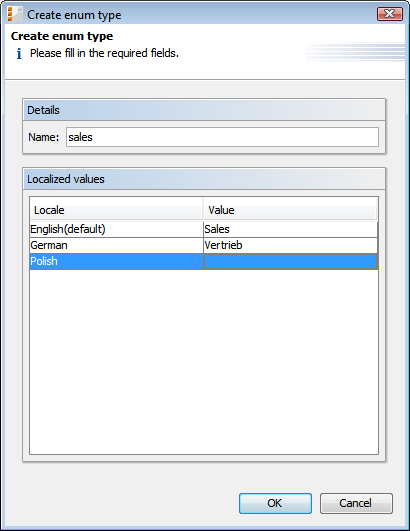This screenshot has height=531, width=410.
Task: Click the Locale column header
Action: (x=116, y=210)
